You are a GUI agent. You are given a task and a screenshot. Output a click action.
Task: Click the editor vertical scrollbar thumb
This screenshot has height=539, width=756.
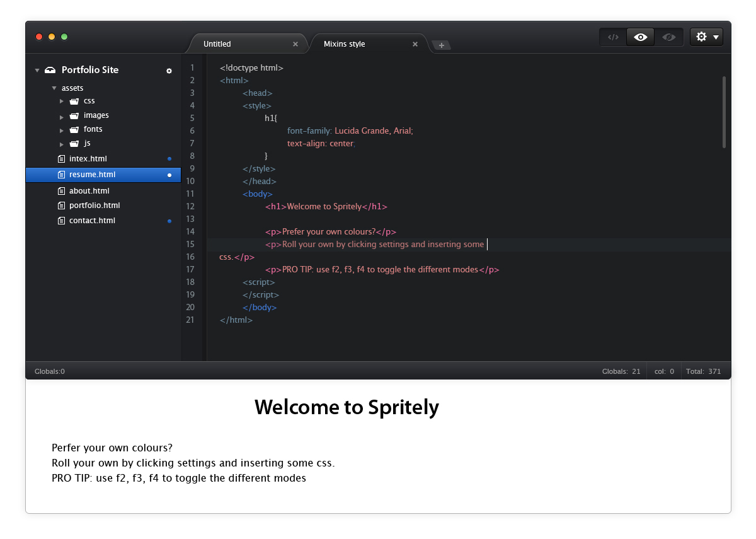pos(724,112)
